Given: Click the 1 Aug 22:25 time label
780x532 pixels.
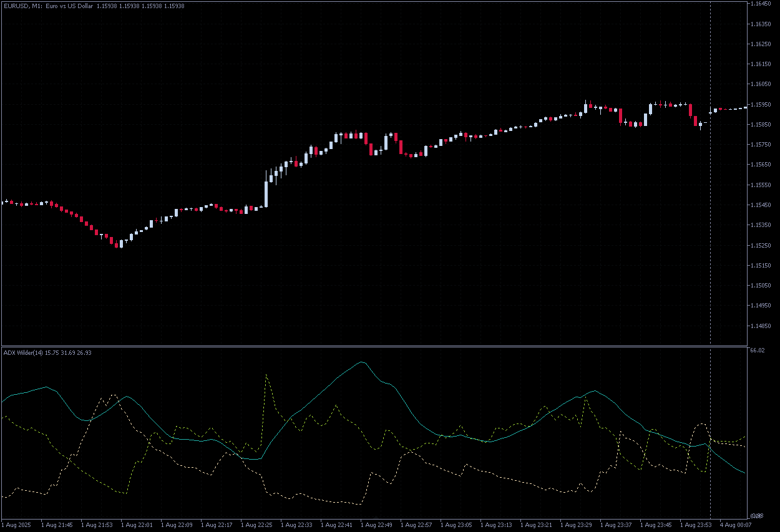Looking at the screenshot, I should click(x=257, y=525).
